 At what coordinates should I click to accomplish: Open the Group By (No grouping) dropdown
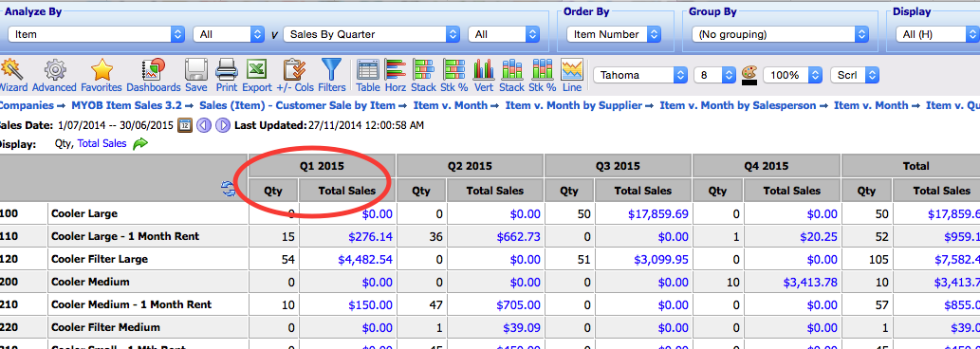click(x=780, y=34)
